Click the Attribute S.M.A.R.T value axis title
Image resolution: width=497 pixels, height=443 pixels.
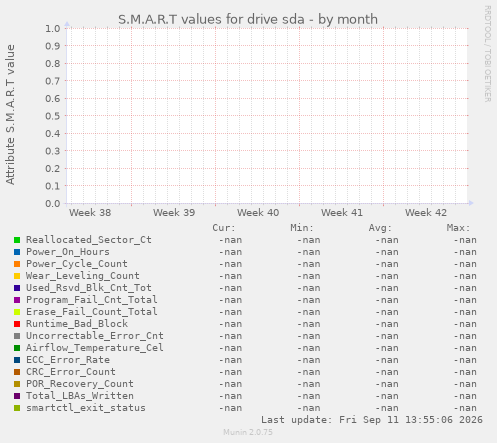(10, 115)
